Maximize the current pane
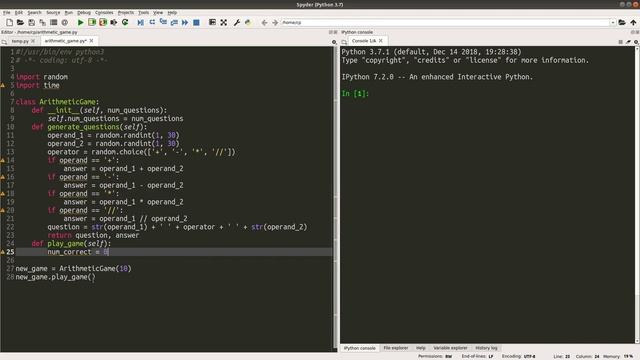 pyautogui.click(x=212, y=22)
